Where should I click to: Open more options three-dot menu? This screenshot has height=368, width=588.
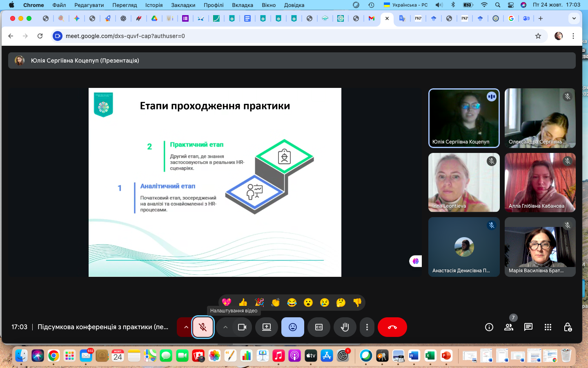click(x=367, y=327)
